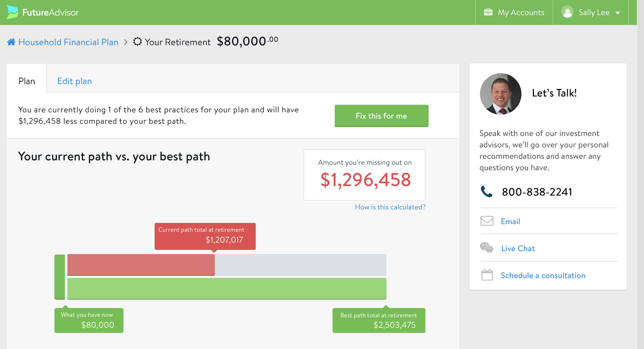This screenshot has width=644, height=349.
Task: Click the FutureAdvisor logo
Action: (x=42, y=12)
